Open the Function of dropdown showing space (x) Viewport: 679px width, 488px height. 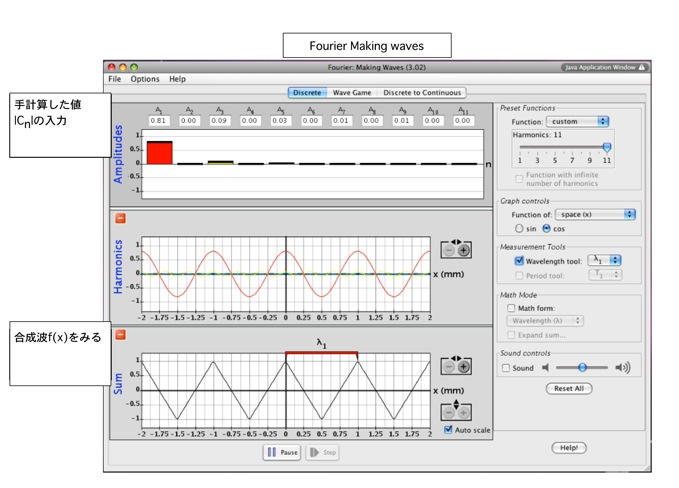(595, 214)
